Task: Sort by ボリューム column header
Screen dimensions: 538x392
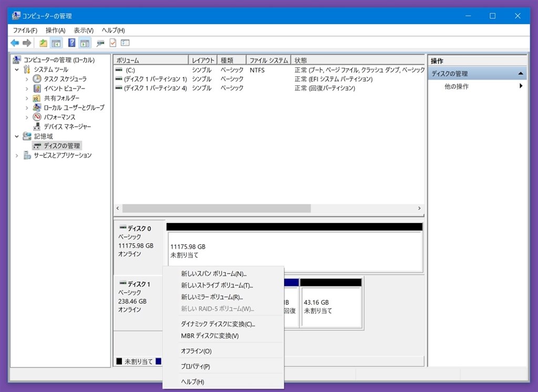Action: (x=151, y=60)
